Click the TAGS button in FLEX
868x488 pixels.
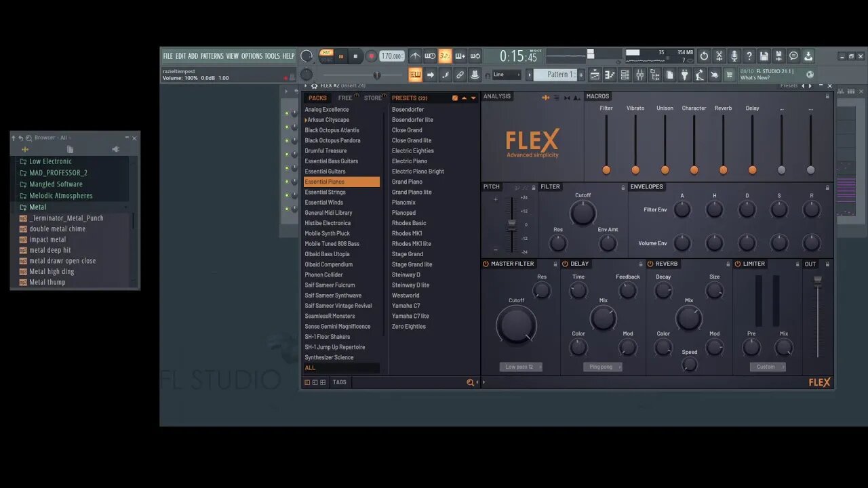click(x=340, y=382)
